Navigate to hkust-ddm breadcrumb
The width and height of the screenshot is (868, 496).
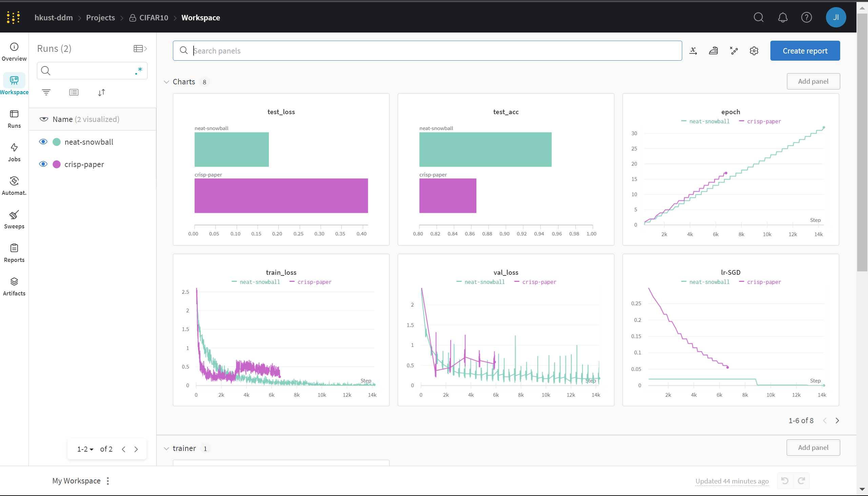[x=54, y=18]
